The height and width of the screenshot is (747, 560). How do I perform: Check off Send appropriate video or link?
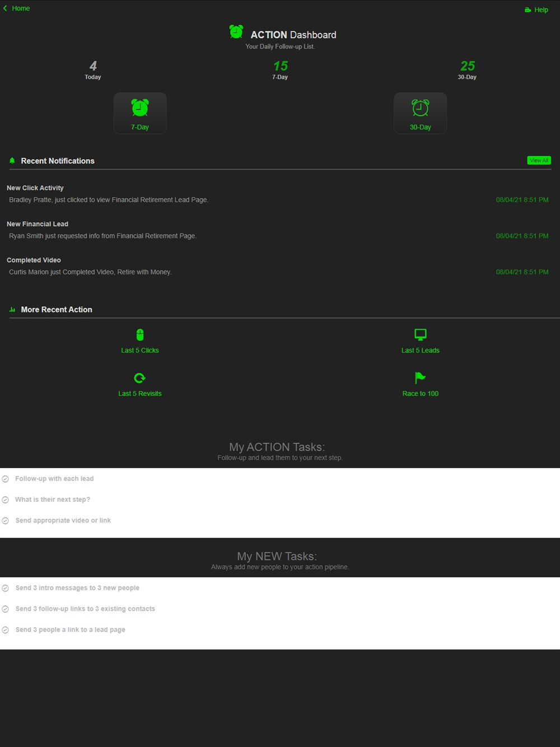pos(6,521)
